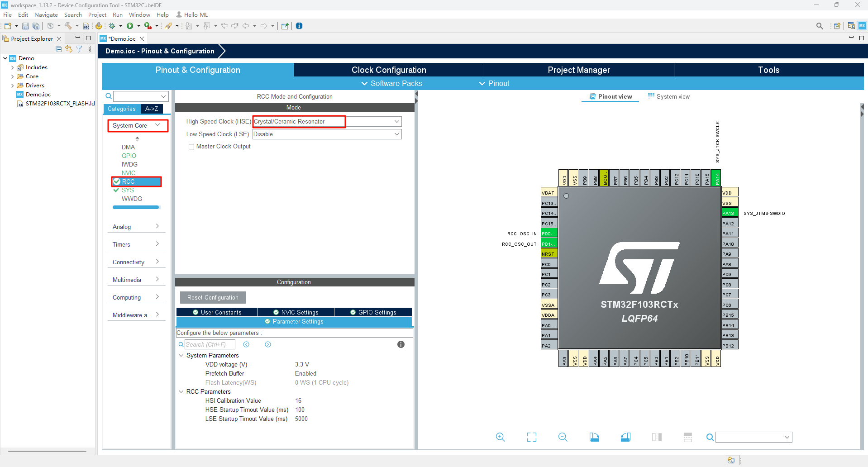Viewport: 868px width, 467px height.
Task: Switch to A->Z peripheral listing
Action: [x=152, y=109]
